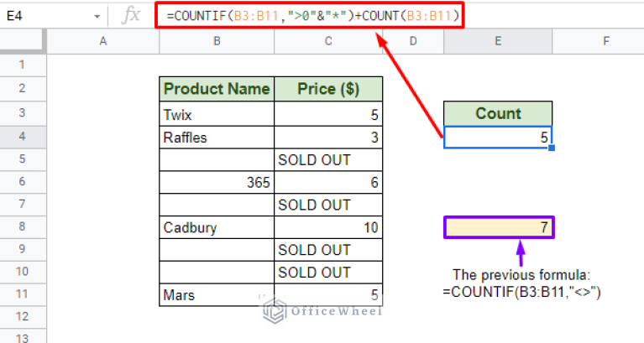Select column C header
644x343 pixels.
(x=328, y=41)
